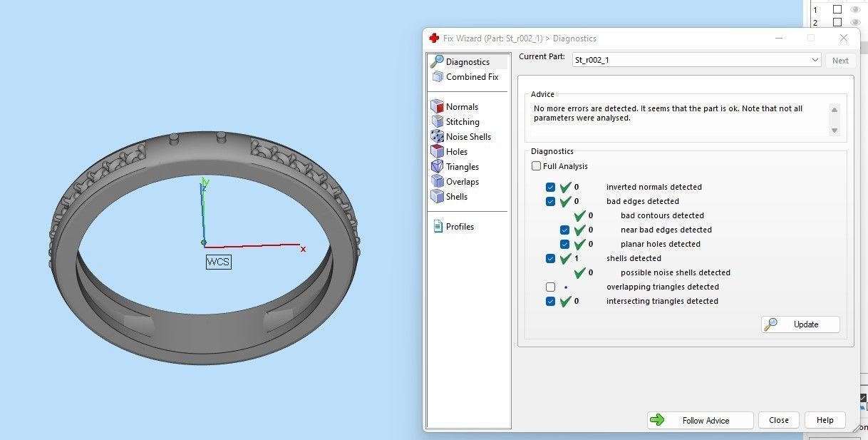
Task: Open the Current Part dropdown
Action: pos(696,60)
